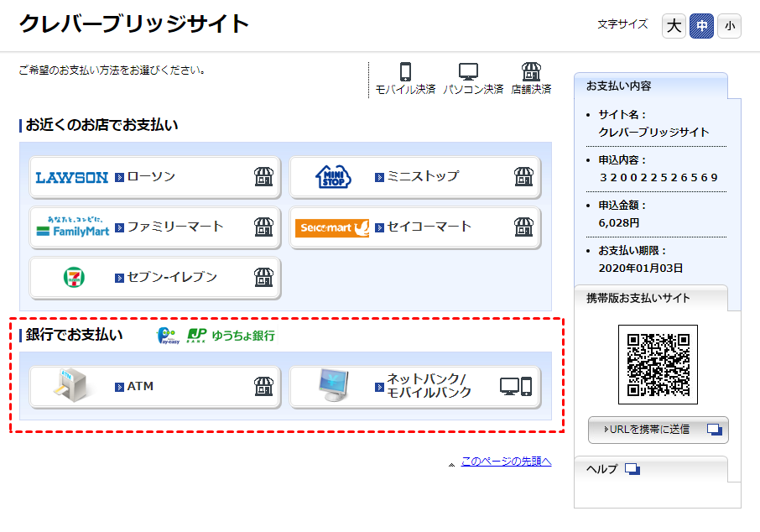Click window icon on URLを携帯に送信 button
The image size is (760, 532).
coord(715,430)
